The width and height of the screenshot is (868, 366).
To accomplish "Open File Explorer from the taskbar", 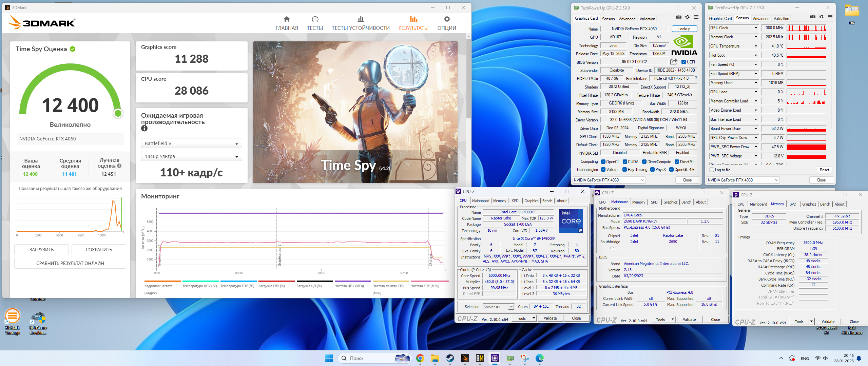I will [x=435, y=358].
